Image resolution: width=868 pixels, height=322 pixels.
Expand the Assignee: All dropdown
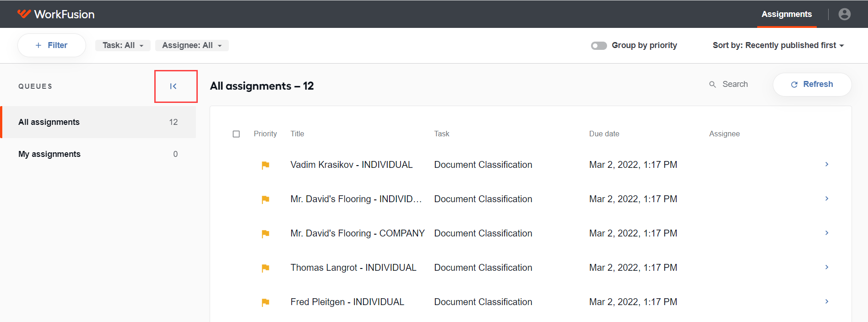click(x=192, y=45)
